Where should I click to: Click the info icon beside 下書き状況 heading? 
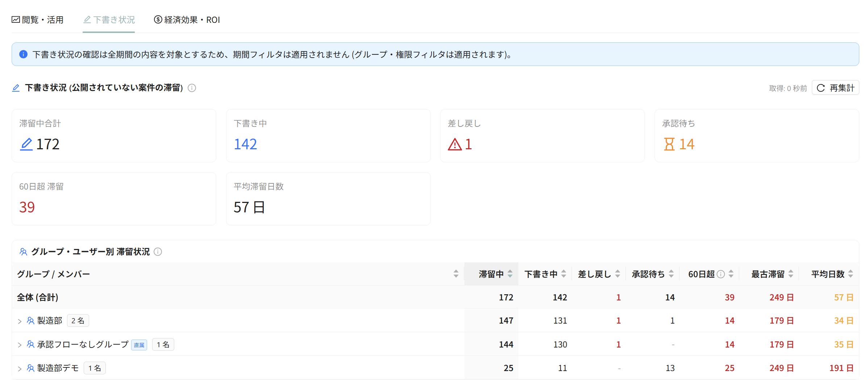point(192,88)
